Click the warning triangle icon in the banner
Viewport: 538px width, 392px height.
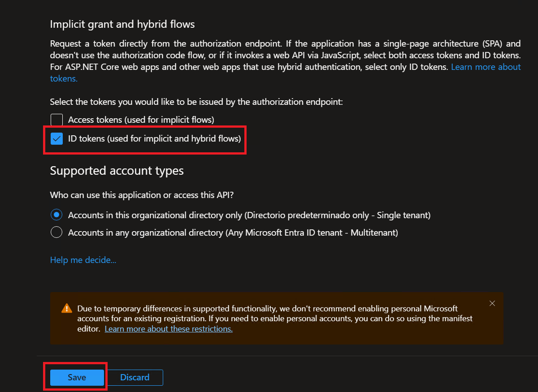click(66, 308)
